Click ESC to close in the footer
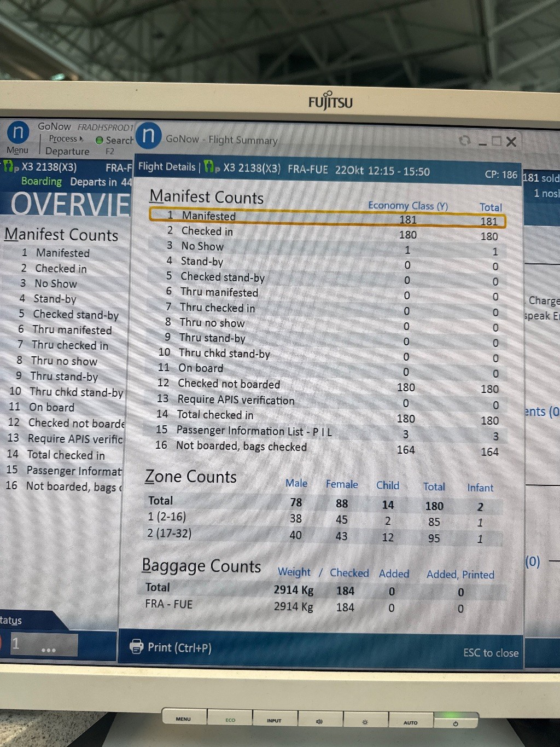The height and width of the screenshot is (747, 560). [x=490, y=652]
